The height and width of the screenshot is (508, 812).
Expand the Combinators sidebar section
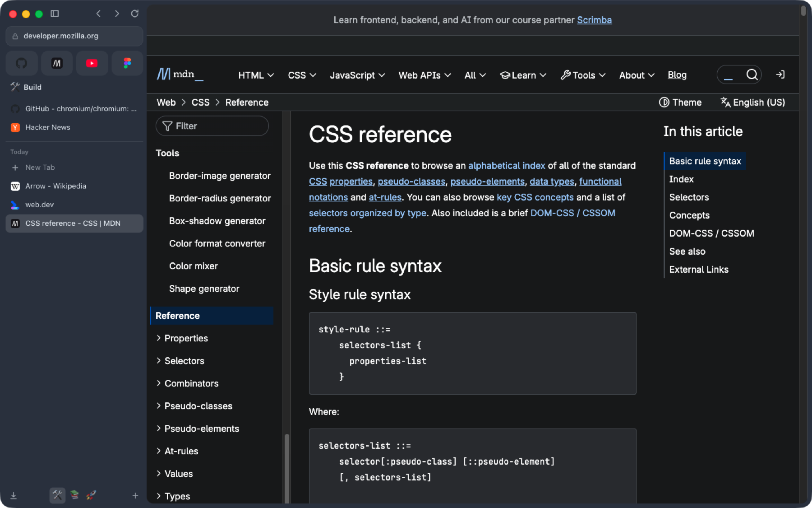(x=187, y=383)
